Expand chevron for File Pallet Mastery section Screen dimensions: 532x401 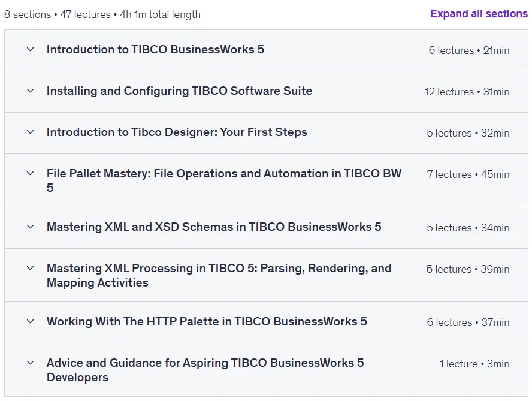point(30,174)
